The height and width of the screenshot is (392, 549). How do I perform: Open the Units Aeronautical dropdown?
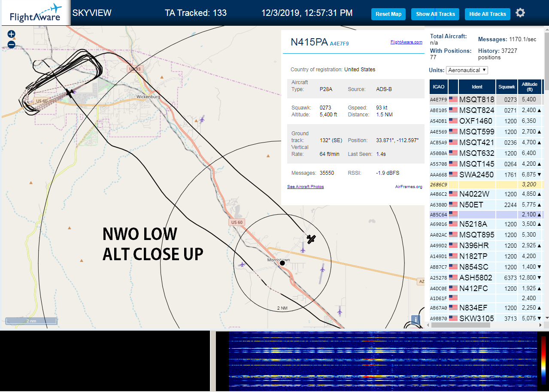click(x=467, y=70)
